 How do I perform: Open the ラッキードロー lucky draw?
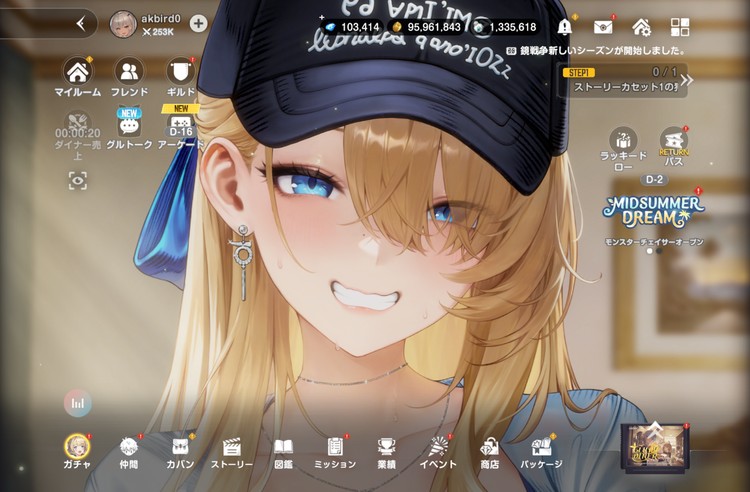tap(623, 149)
